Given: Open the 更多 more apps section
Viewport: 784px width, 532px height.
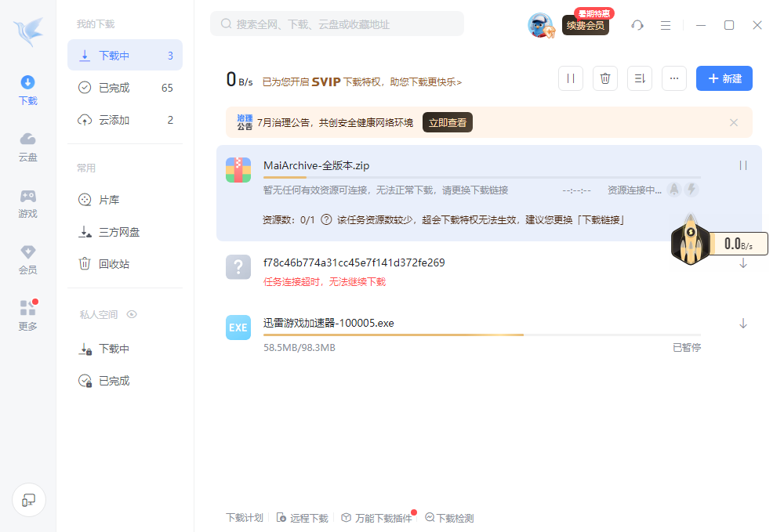Looking at the screenshot, I should click(x=28, y=316).
